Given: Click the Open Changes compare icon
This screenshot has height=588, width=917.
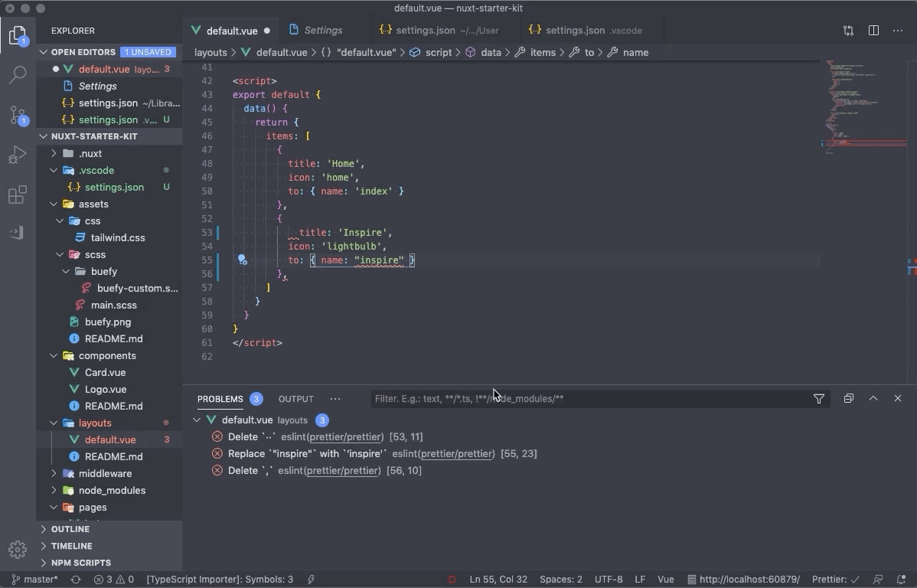Looking at the screenshot, I should tap(848, 31).
